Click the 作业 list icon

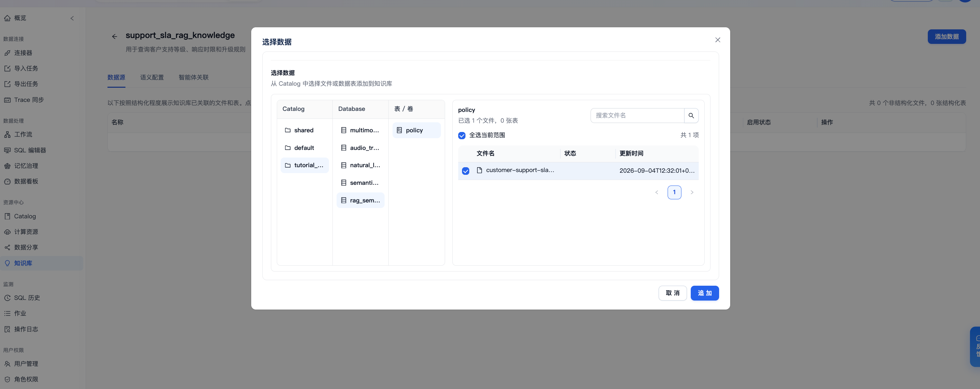click(7, 314)
